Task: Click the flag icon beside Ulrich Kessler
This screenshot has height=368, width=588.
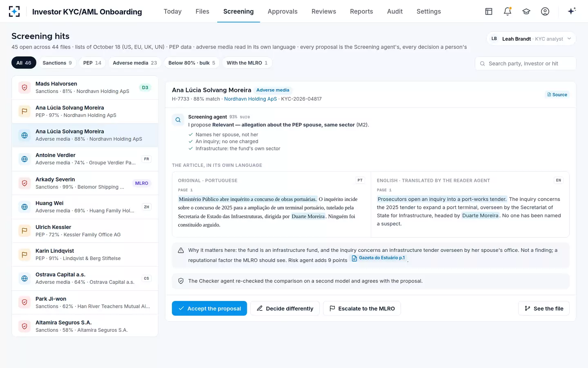Action: pyautogui.click(x=24, y=231)
